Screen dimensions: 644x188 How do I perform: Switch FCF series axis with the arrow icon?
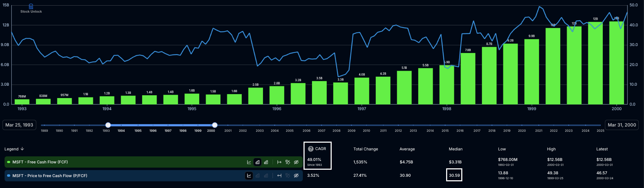tap(279, 162)
